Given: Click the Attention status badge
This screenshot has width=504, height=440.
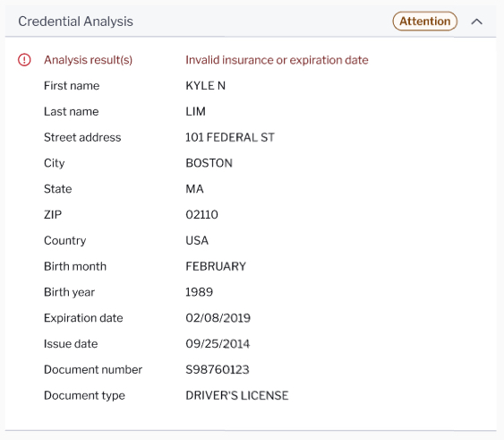Looking at the screenshot, I should pyautogui.click(x=424, y=22).
